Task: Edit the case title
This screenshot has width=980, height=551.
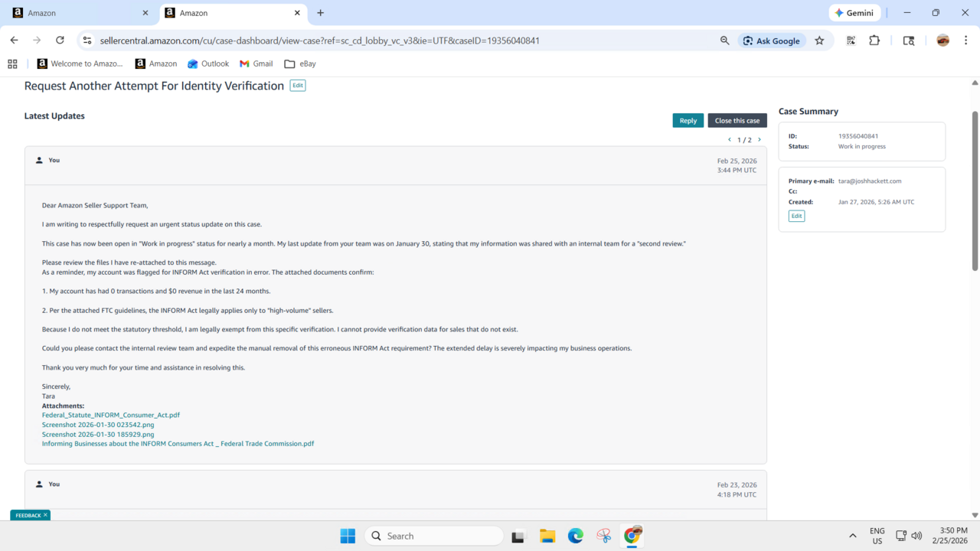Action: pos(298,86)
